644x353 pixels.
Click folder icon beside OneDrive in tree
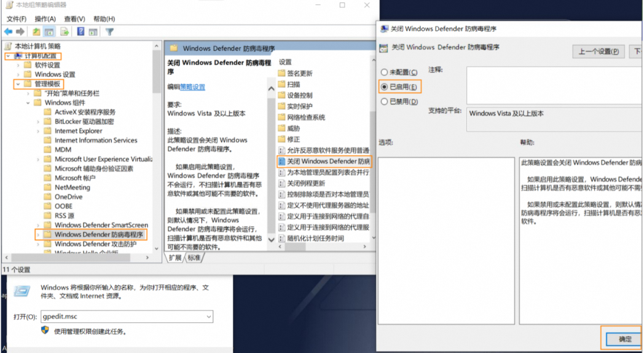[48, 196]
